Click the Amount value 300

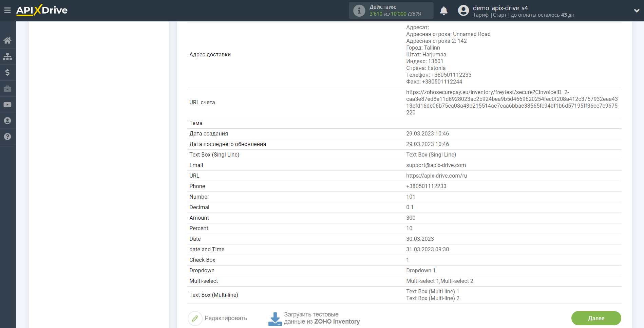(411, 218)
